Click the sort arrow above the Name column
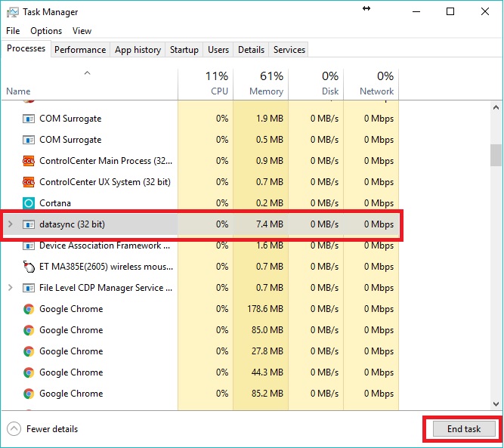Screen dimensions: 504x448 click(87, 73)
